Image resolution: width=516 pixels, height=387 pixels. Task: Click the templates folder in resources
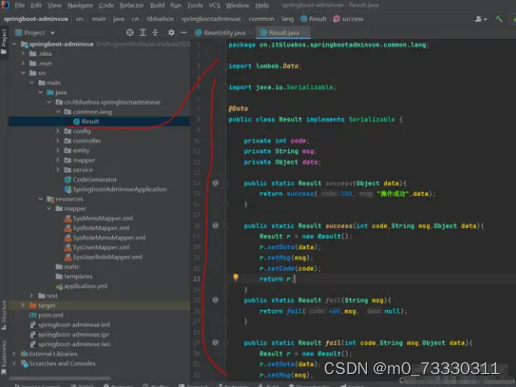(x=74, y=276)
